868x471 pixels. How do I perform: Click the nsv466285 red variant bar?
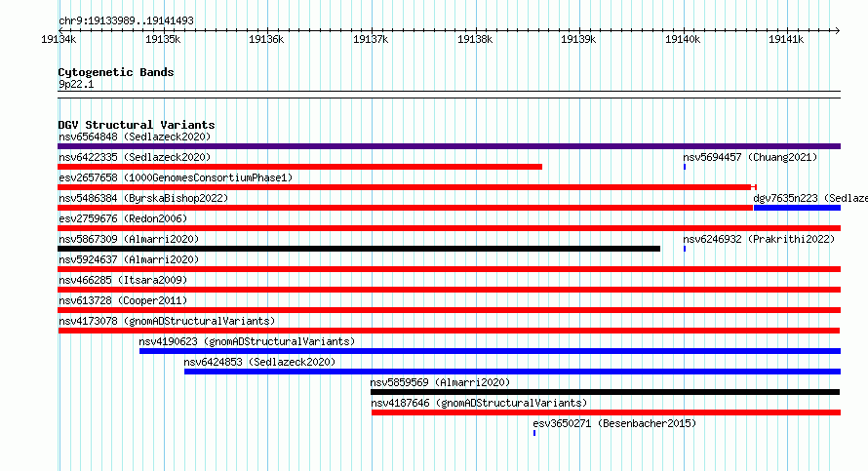pyautogui.click(x=449, y=290)
